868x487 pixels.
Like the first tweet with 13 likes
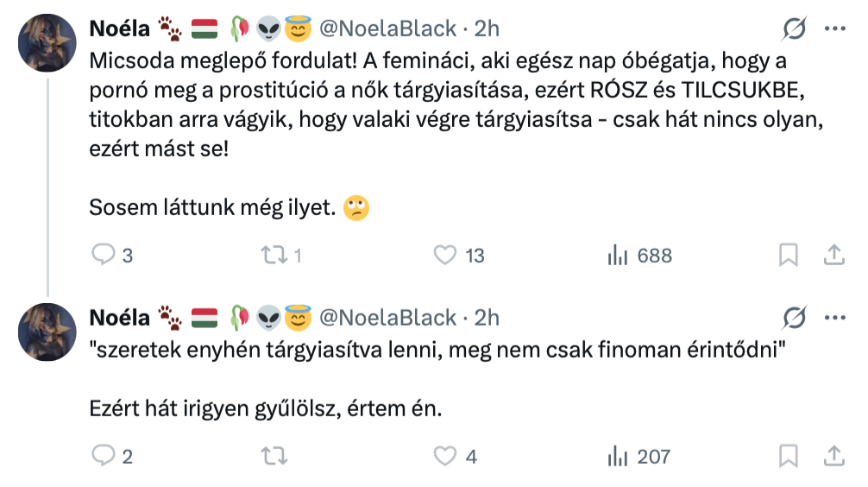point(444,255)
